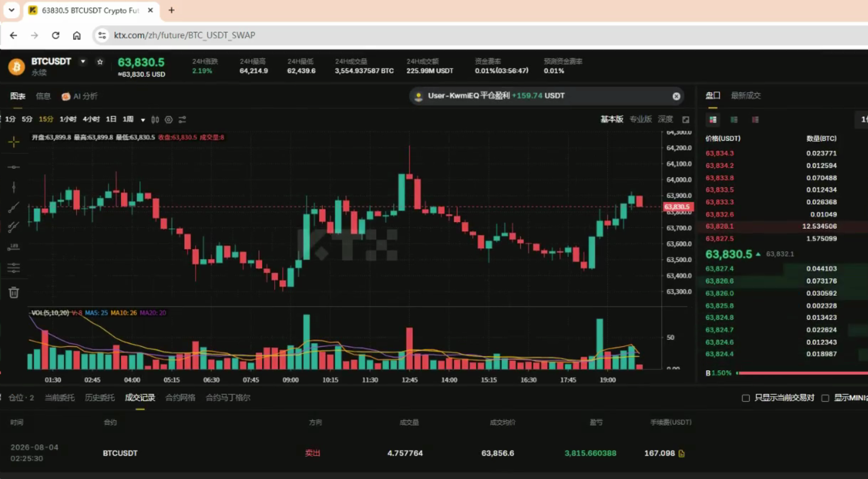Click the current price label on chart axis
Viewport: 868px width, 479px height.
[678, 207]
